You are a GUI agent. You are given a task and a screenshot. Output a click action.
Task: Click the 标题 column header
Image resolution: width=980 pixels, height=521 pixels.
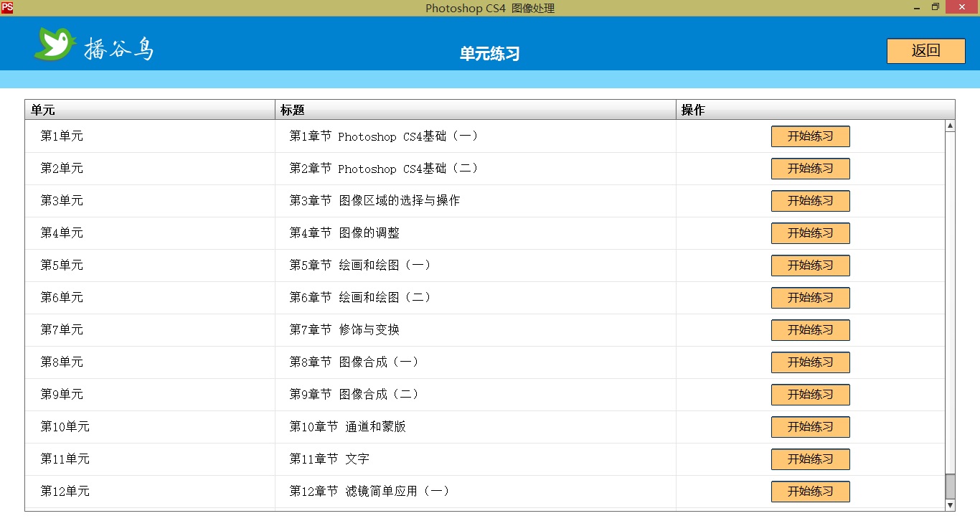(476, 110)
